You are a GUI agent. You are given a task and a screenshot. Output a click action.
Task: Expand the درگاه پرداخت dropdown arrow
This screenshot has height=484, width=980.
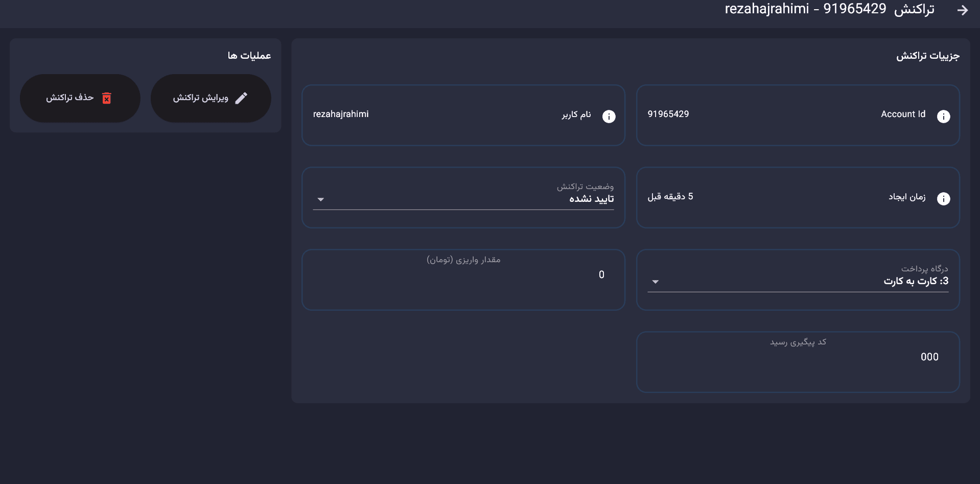[656, 282]
